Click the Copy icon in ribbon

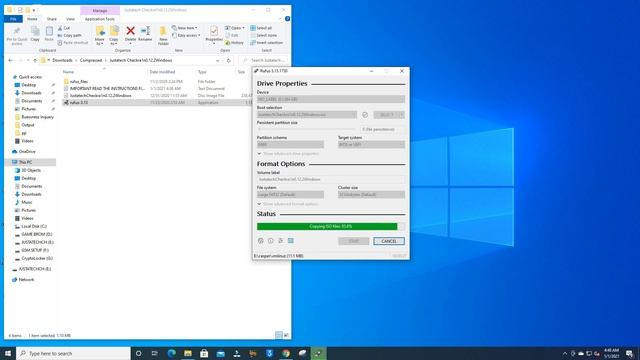pyautogui.click(x=35, y=31)
